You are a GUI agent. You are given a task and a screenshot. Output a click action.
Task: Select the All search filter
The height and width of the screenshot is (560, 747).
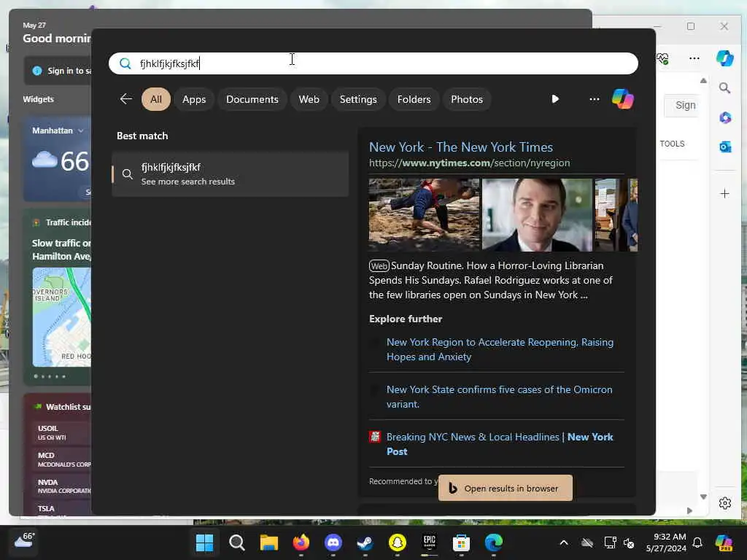pyautogui.click(x=156, y=99)
